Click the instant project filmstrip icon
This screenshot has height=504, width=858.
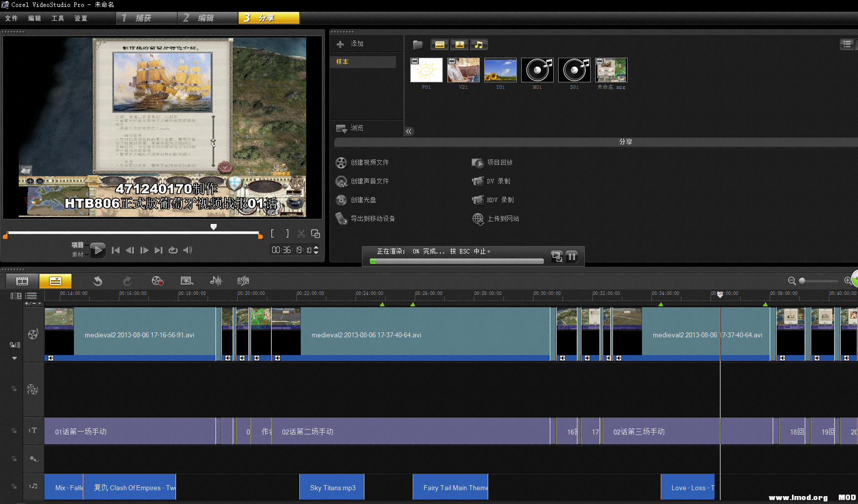pos(186,281)
